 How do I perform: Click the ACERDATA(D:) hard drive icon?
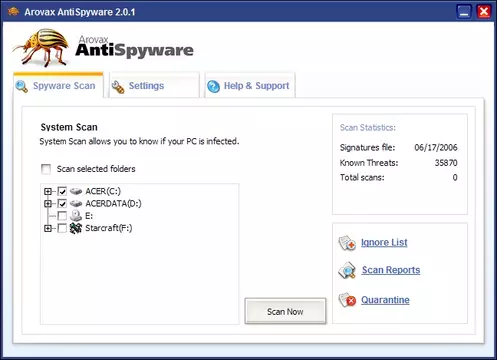click(76, 204)
